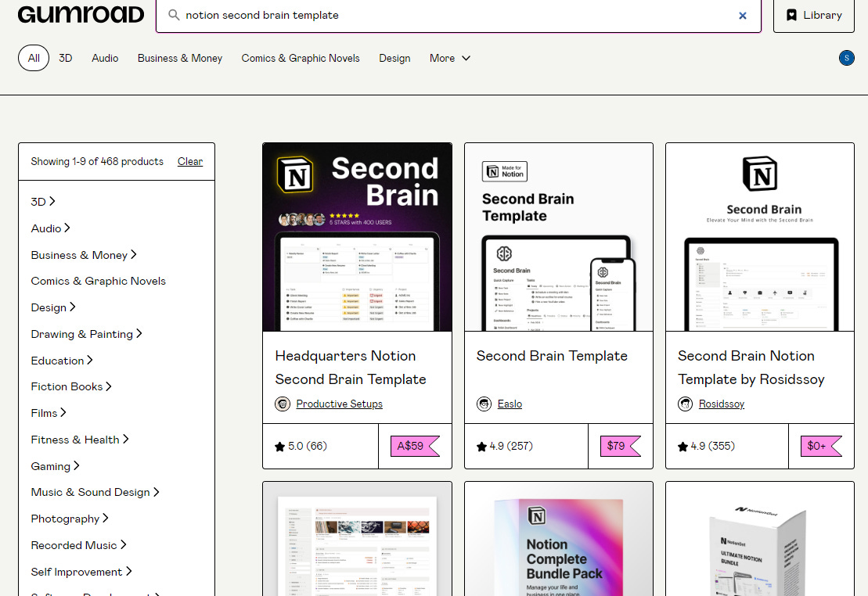Switch to the 3D category tab
This screenshot has height=596, width=868.
coord(65,58)
